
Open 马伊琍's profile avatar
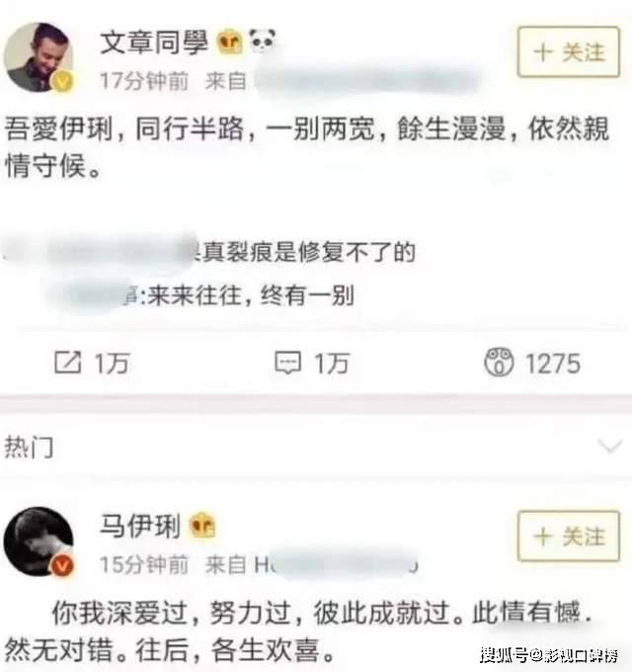point(39,542)
